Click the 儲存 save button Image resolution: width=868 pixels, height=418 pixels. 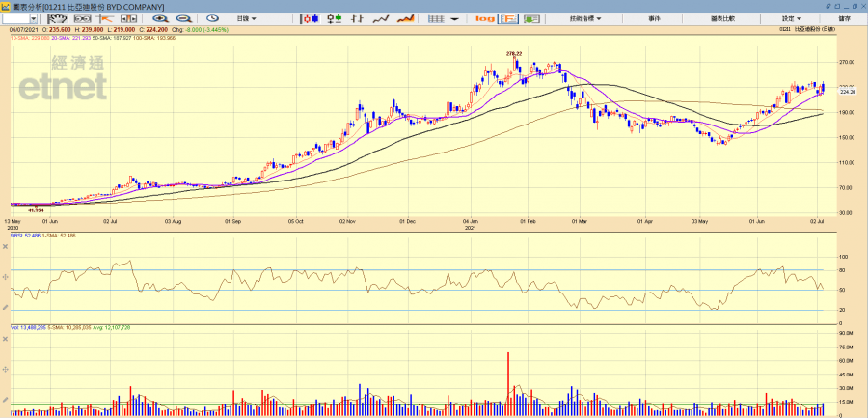click(x=844, y=18)
